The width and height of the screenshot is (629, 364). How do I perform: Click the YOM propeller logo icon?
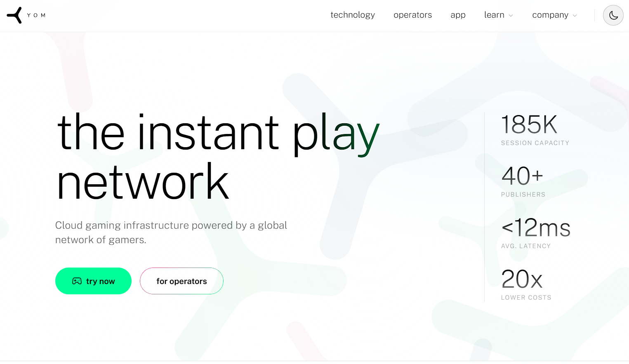14,15
